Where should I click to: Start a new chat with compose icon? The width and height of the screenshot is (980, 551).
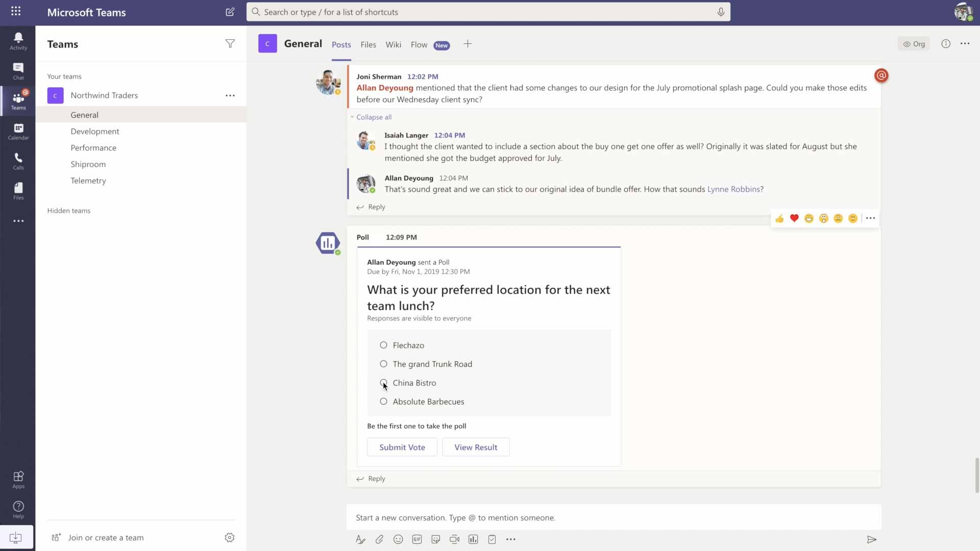(x=230, y=12)
